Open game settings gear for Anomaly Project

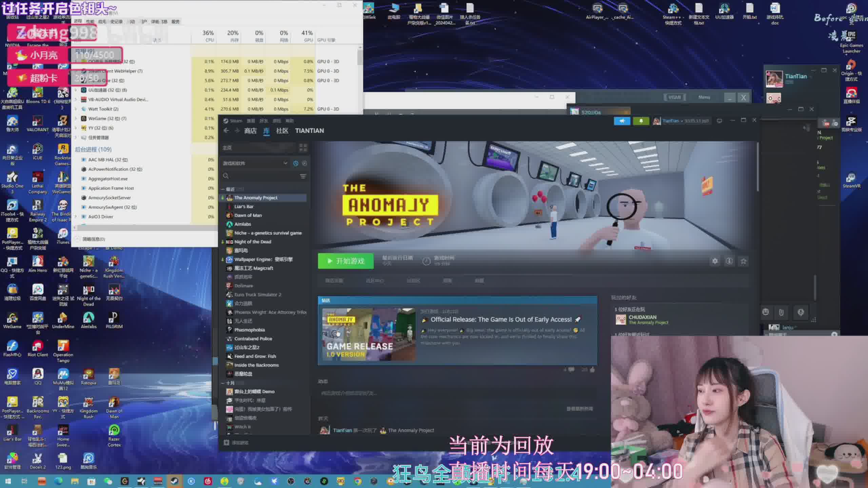[x=715, y=261]
